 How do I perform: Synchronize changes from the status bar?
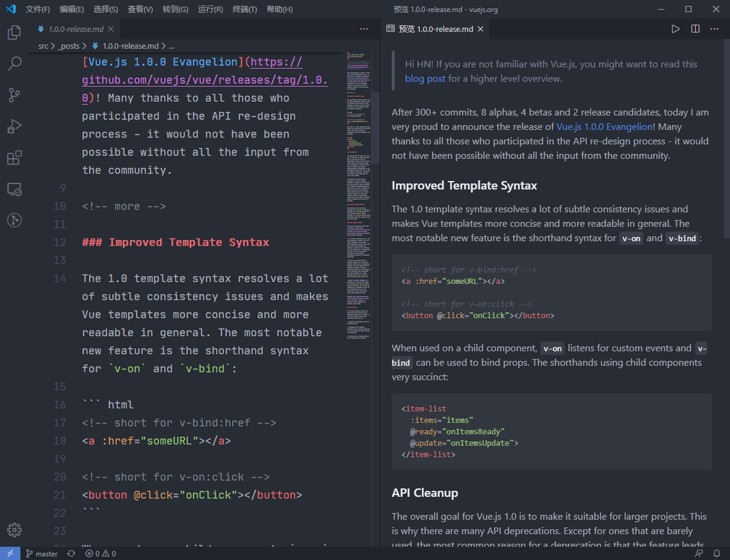click(71, 553)
